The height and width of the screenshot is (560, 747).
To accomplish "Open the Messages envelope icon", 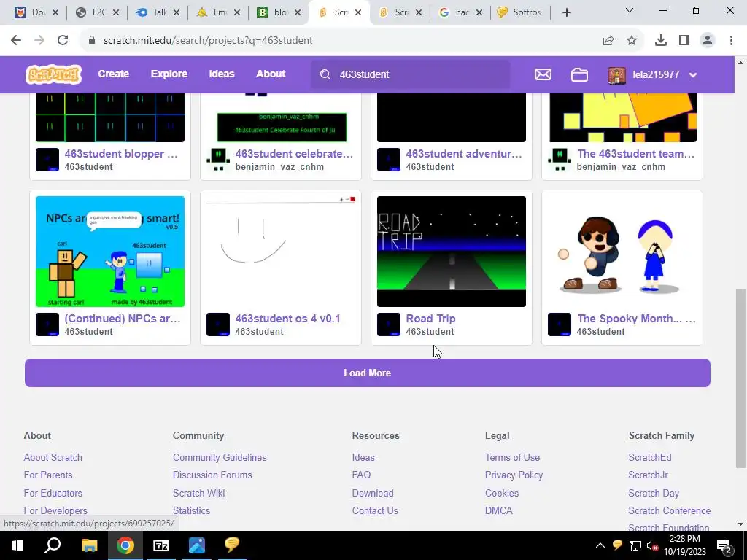I will click(543, 74).
